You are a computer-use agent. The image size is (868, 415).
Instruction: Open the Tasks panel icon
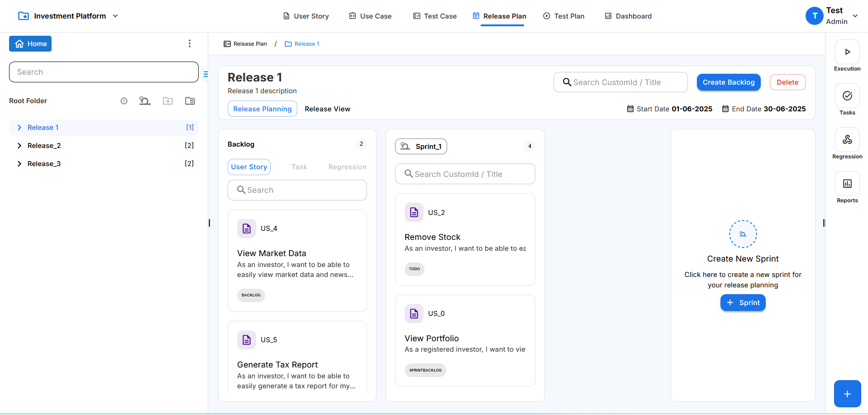click(x=847, y=96)
